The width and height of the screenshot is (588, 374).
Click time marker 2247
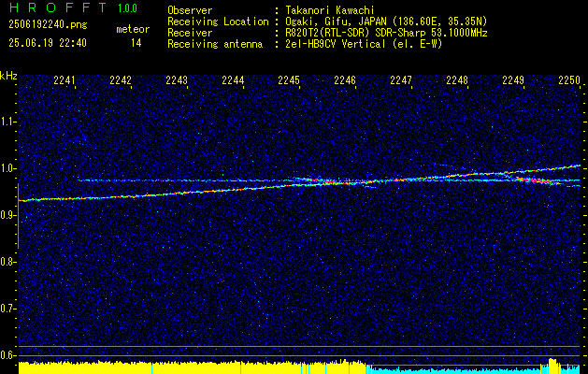(401, 79)
